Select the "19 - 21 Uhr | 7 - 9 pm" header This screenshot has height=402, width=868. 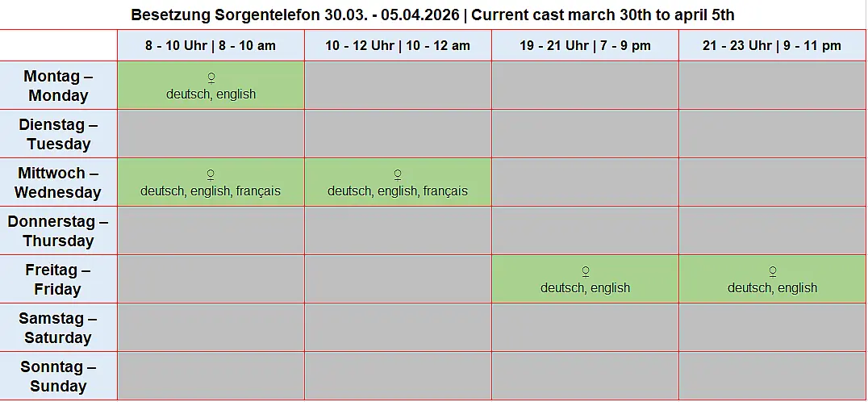(x=585, y=46)
